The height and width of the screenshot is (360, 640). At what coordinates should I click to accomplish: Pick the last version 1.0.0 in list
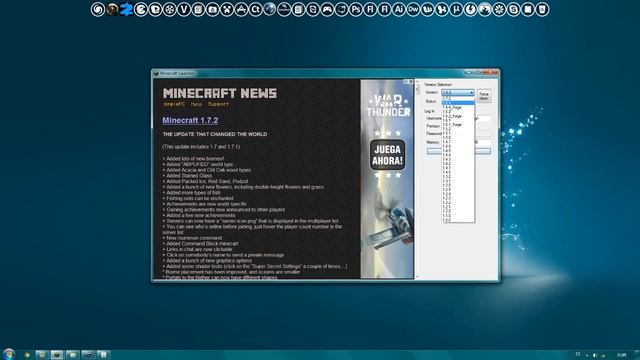[458, 220]
